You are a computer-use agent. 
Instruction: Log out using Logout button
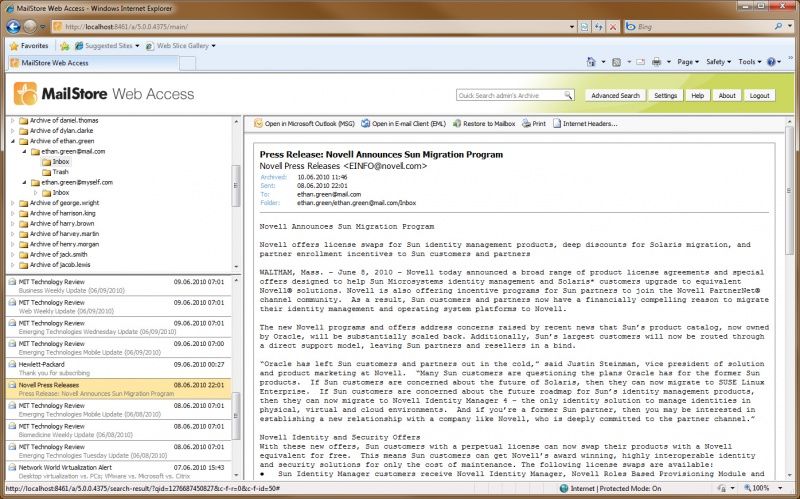759,95
